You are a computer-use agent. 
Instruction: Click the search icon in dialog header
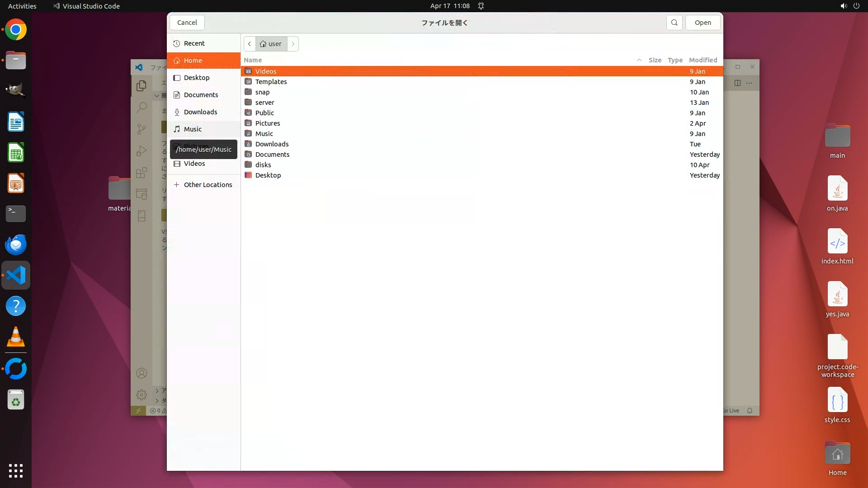pos(674,23)
